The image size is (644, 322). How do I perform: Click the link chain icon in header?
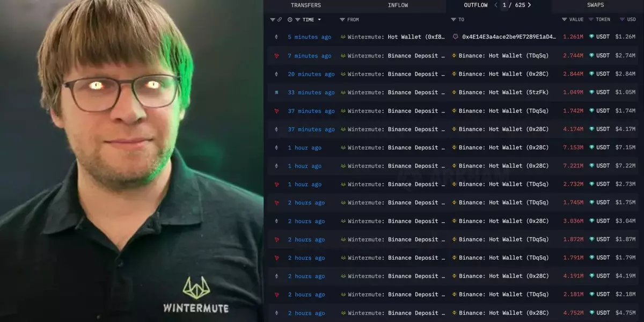[x=280, y=20]
